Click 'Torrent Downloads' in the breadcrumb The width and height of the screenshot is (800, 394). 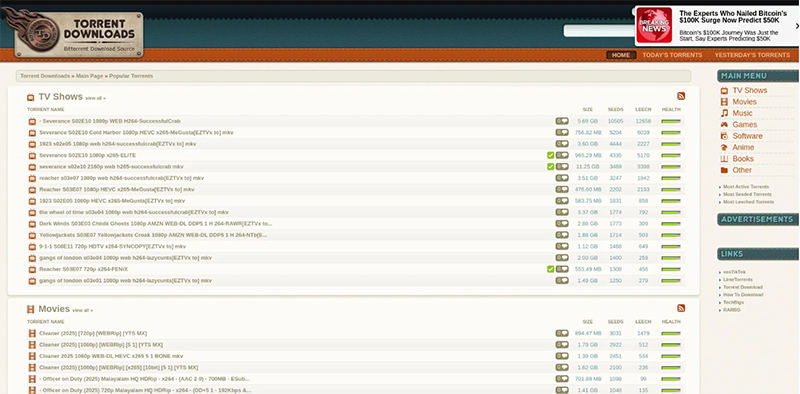[45, 76]
